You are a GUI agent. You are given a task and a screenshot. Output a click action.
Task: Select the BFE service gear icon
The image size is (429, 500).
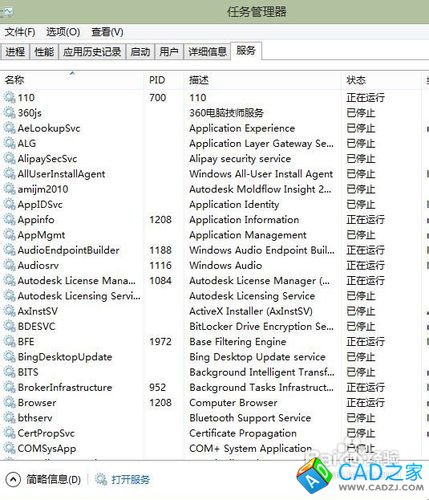[9, 342]
